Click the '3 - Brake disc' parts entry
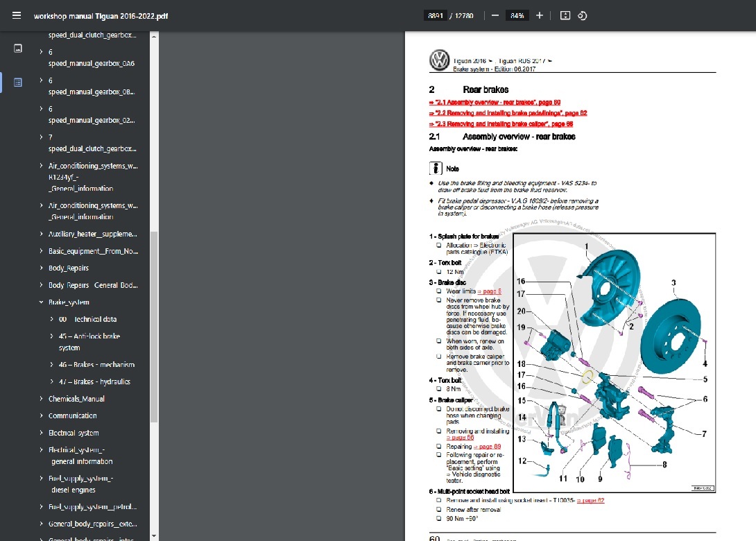Viewport: 756px width, 541px height. 447,282
